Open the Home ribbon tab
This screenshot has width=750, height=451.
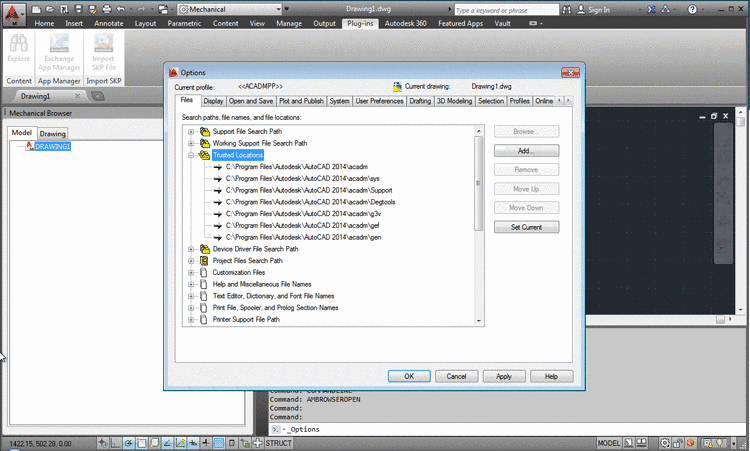44,23
